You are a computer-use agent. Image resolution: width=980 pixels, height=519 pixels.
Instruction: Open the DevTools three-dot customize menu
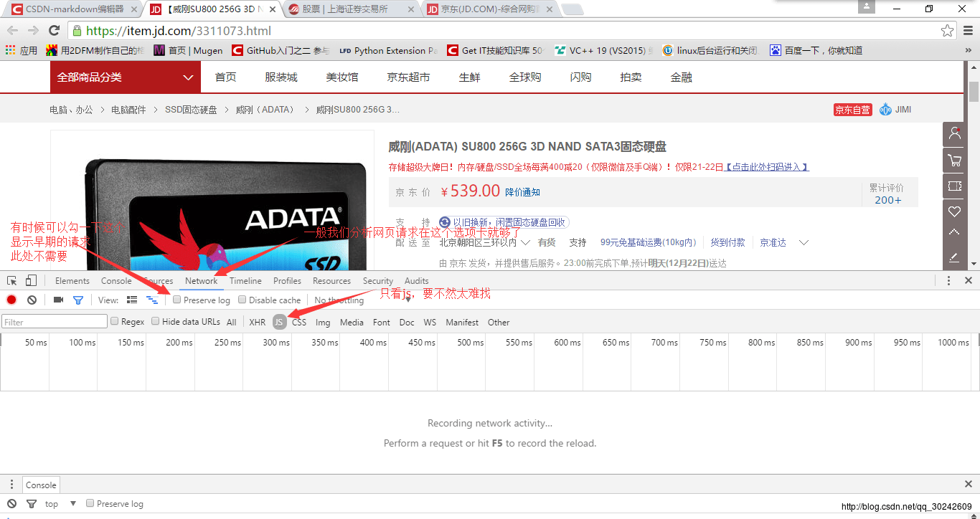(948, 281)
